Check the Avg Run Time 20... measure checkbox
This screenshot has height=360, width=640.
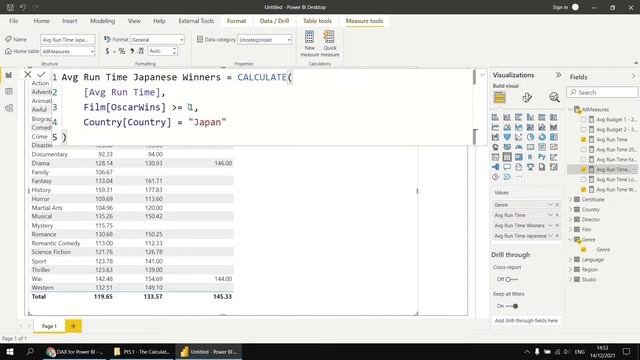pyautogui.click(x=583, y=149)
